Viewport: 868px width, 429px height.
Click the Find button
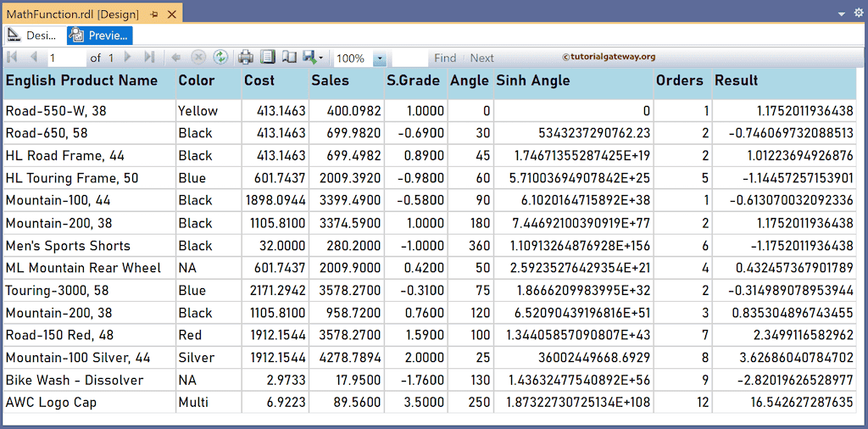[x=445, y=58]
